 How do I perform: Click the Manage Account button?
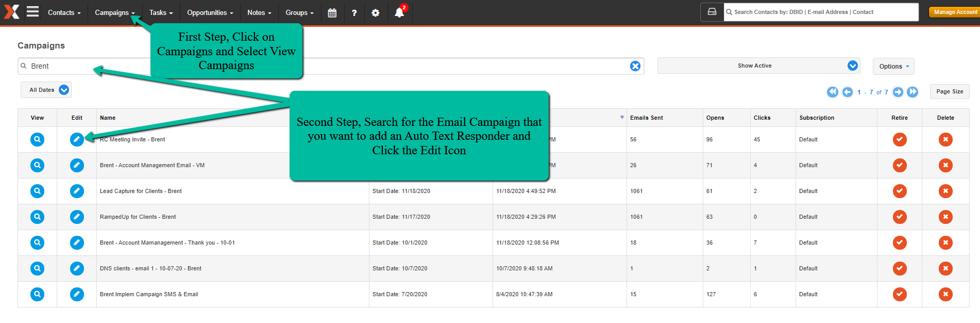[955, 12]
